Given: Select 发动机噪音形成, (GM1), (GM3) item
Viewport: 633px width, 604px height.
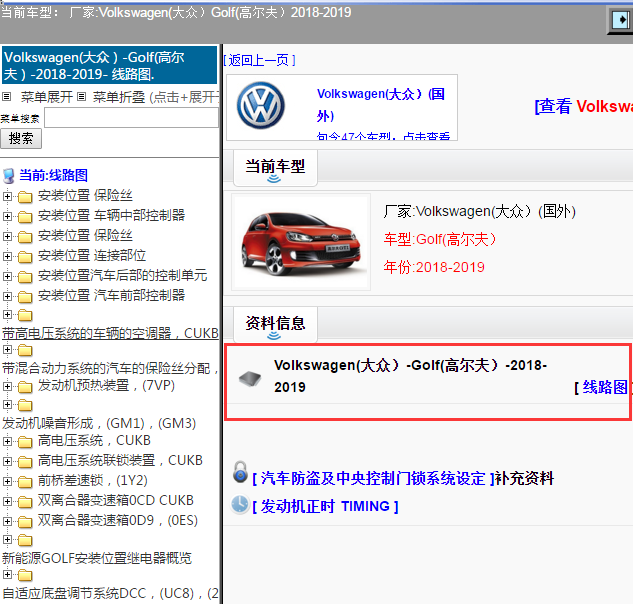Looking at the screenshot, I should coord(99,423).
